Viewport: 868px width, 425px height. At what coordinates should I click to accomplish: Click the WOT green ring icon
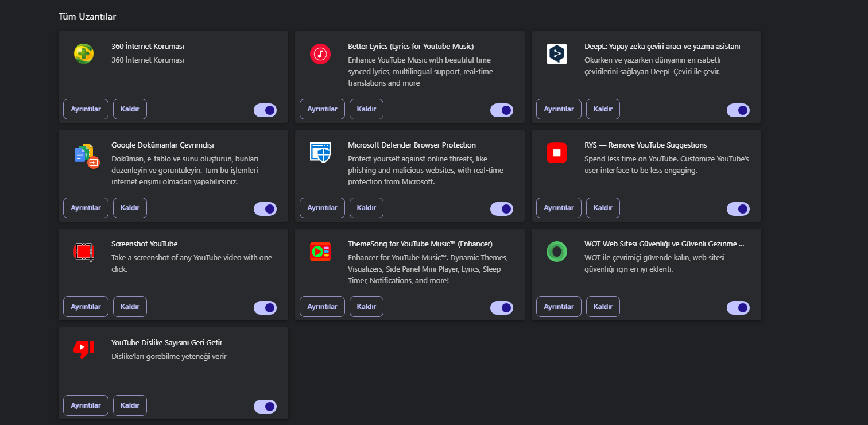pos(557,252)
